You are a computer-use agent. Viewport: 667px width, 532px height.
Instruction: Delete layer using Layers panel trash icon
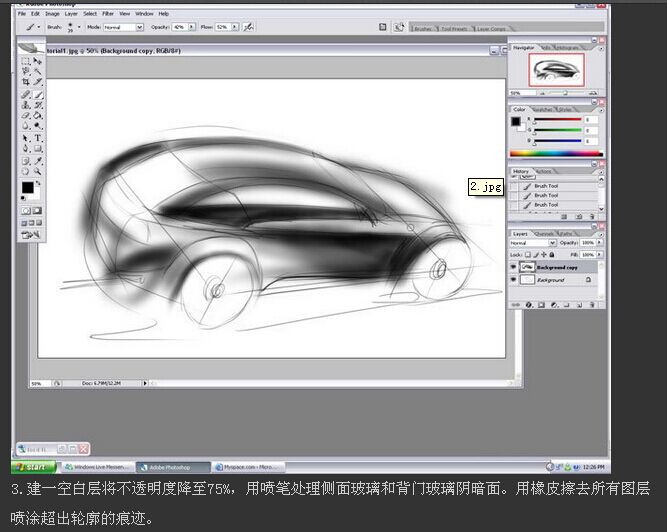click(x=592, y=305)
